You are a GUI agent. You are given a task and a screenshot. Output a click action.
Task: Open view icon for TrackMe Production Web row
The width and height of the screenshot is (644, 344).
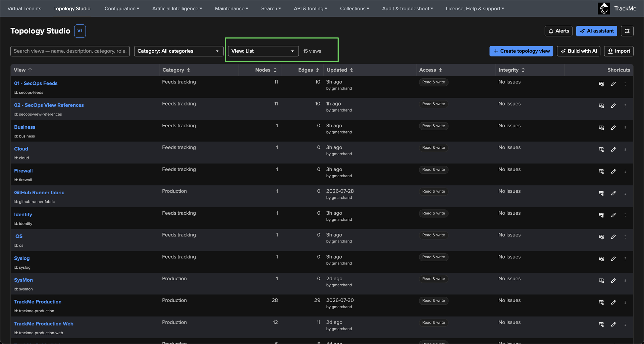coord(601,324)
